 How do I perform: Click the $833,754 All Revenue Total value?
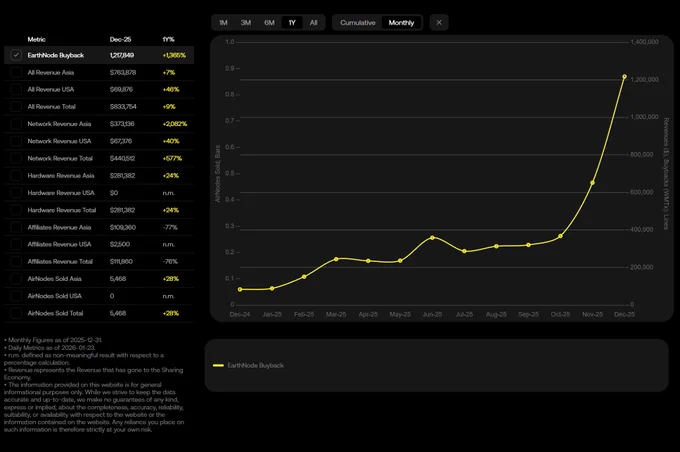tap(123, 107)
